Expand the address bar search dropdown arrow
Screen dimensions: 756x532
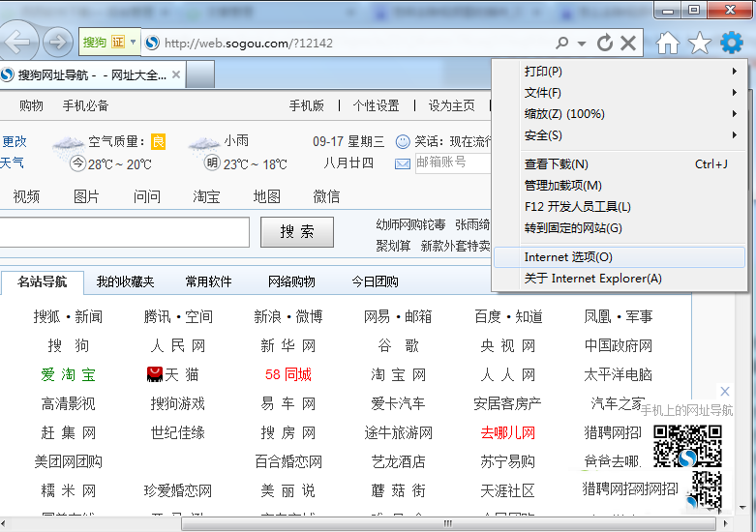tap(582, 44)
